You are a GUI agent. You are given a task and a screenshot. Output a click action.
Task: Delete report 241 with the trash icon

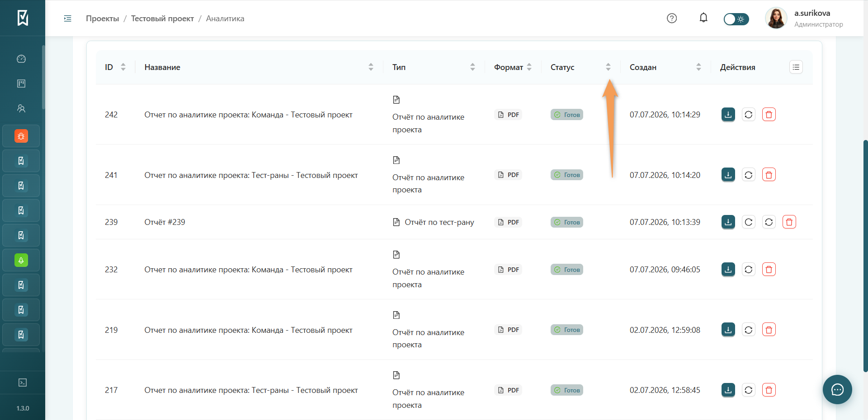tap(769, 175)
